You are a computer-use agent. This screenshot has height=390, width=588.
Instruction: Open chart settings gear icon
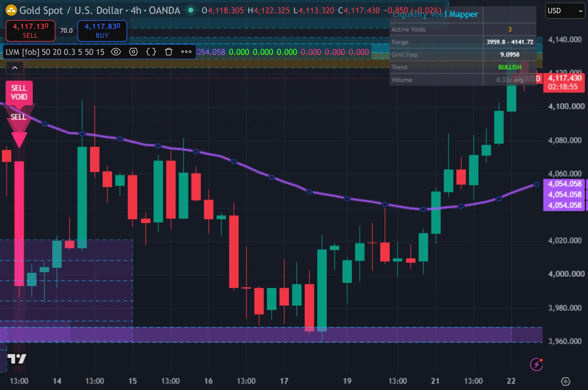(565, 381)
